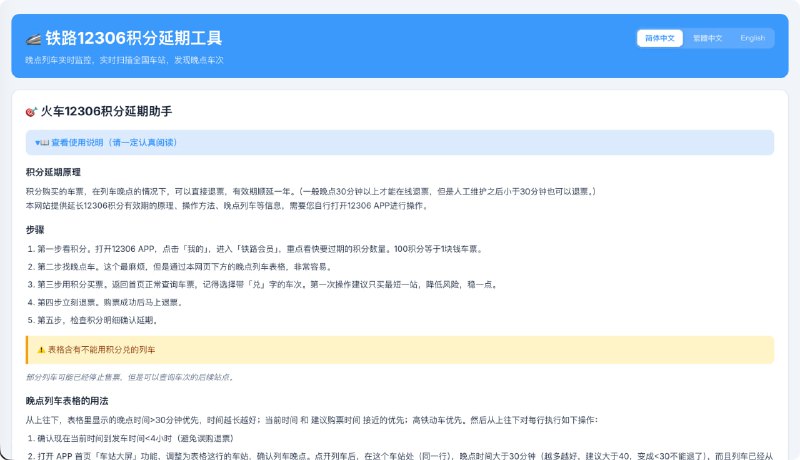Click the 积分延期原理 heading
Viewport: 800px width, 460px height.
coord(53,172)
